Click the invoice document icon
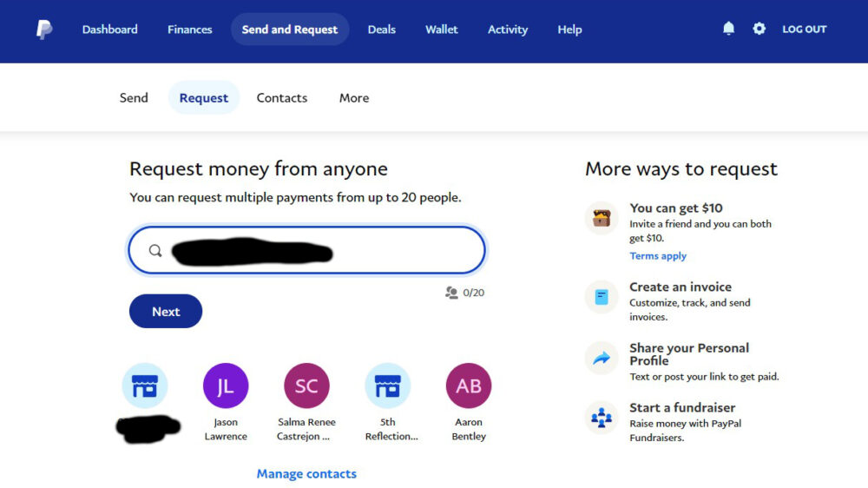868x488 pixels. [602, 298]
